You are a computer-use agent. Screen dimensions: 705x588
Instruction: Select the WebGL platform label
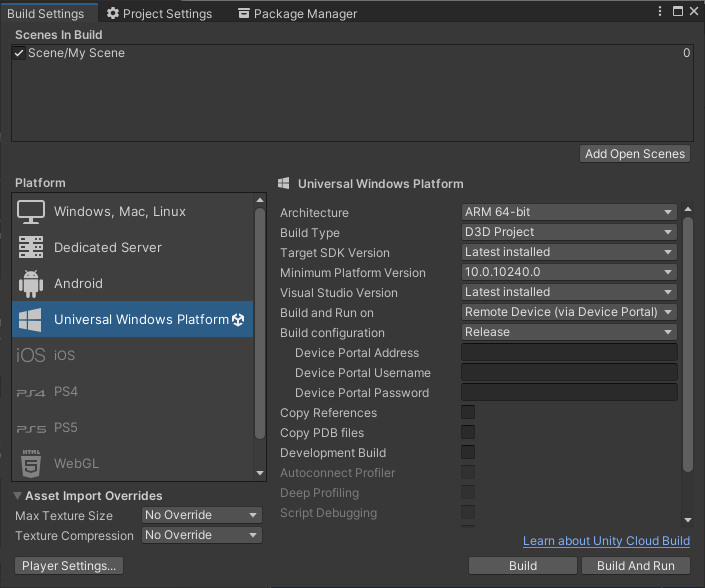click(x=76, y=463)
